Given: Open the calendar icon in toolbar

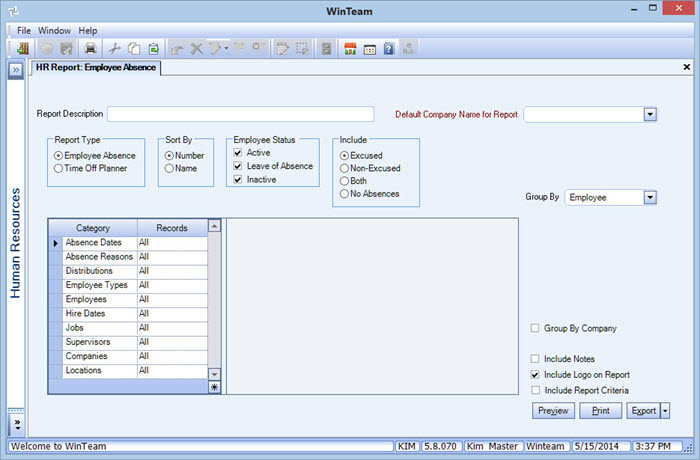Looking at the screenshot, I should pyautogui.click(x=370, y=49).
